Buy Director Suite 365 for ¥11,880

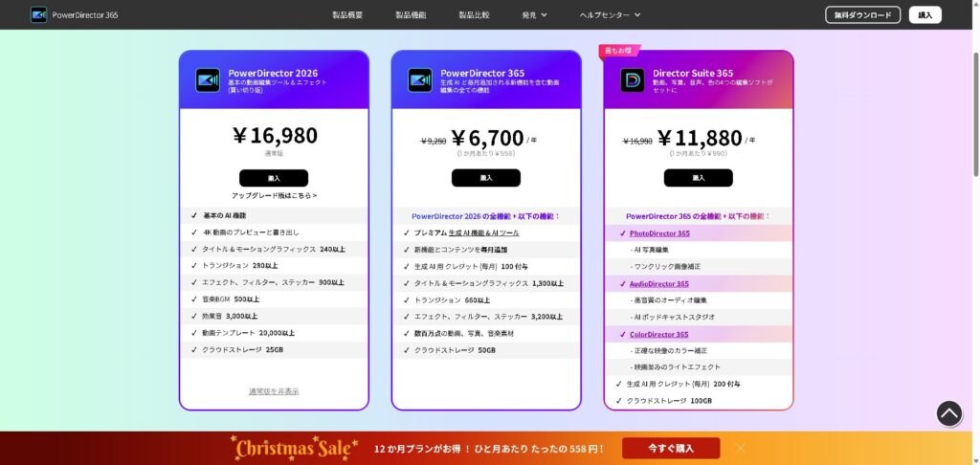click(x=698, y=178)
